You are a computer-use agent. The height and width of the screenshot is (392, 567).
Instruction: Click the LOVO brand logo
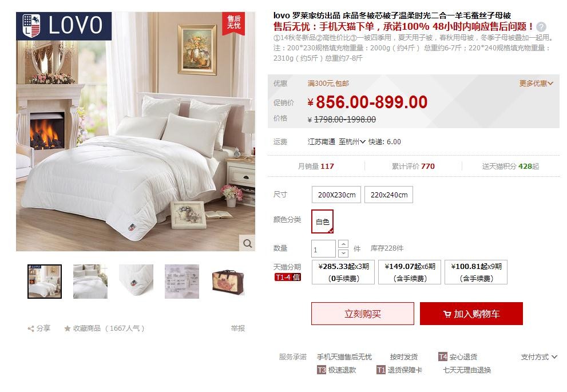pos(64,26)
